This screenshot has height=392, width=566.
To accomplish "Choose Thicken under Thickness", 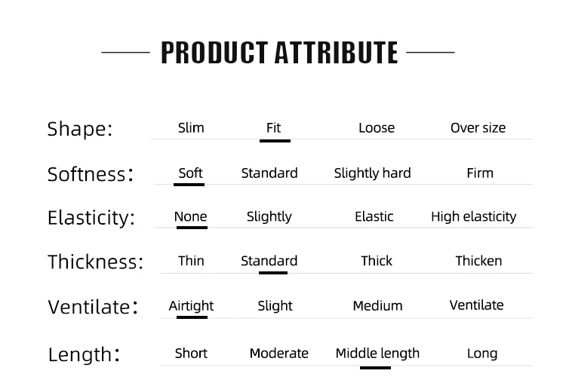I will [478, 261].
